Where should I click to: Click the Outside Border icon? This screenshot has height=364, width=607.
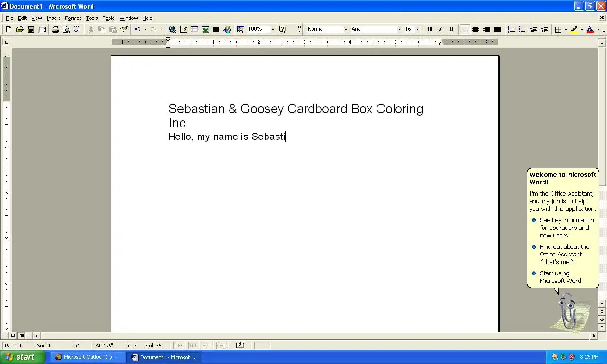559,29
